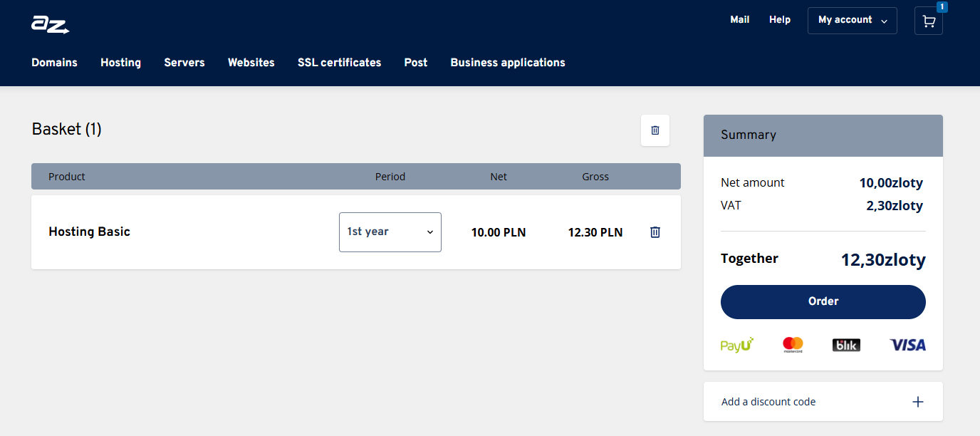Open the Post menu
980x436 pixels.
click(x=416, y=63)
